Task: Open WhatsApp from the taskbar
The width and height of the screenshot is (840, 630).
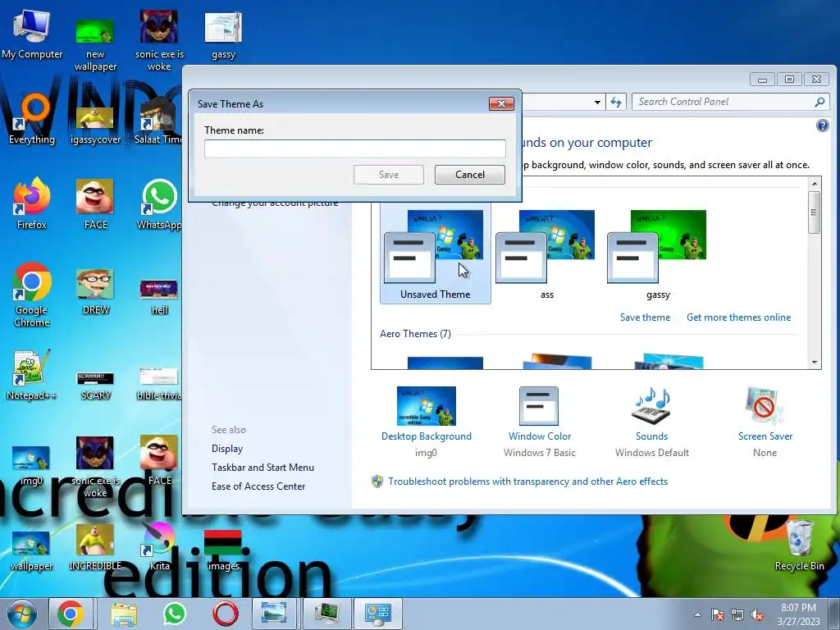Action: (175, 614)
